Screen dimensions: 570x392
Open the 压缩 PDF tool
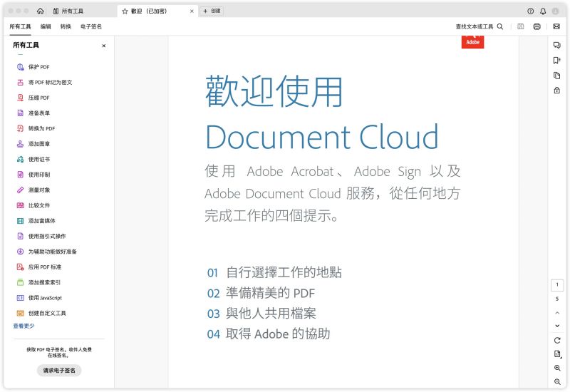pos(33,98)
